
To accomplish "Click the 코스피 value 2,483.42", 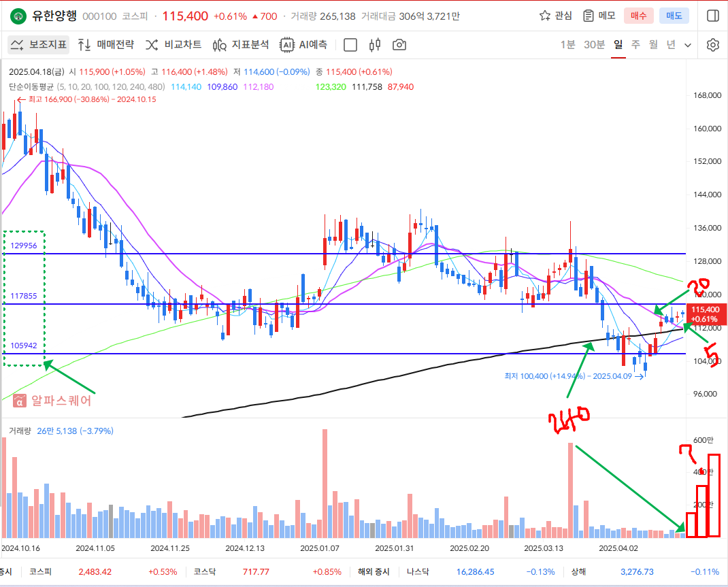I will pyautogui.click(x=95, y=571).
